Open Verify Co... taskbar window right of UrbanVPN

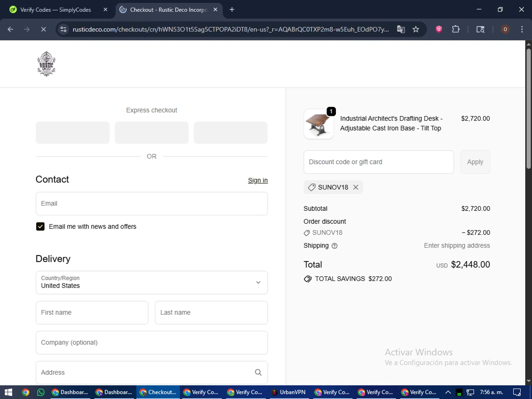(333, 392)
